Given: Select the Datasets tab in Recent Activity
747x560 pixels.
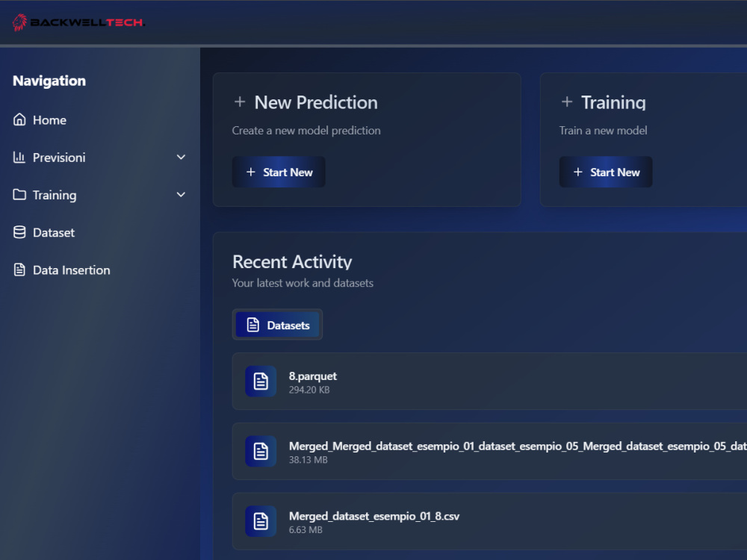Looking at the screenshot, I should [x=277, y=325].
